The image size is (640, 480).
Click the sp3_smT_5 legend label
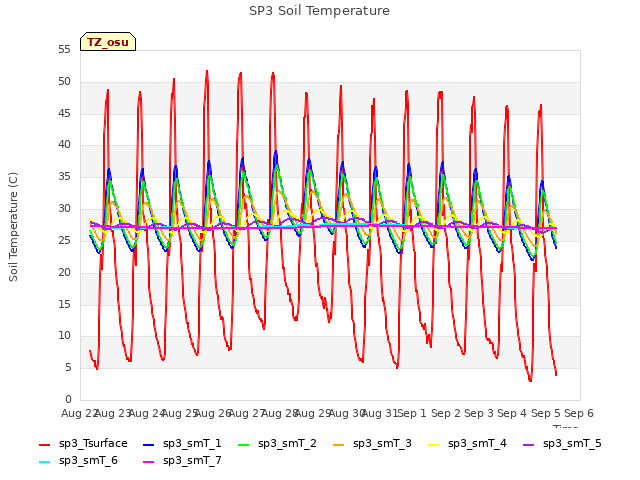coord(572,443)
